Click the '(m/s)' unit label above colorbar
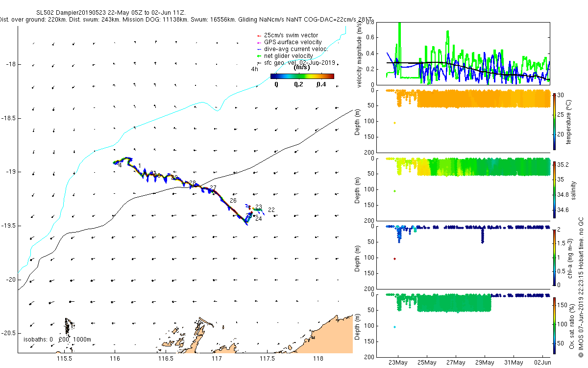The height and width of the screenshot is (368, 588). (301, 68)
